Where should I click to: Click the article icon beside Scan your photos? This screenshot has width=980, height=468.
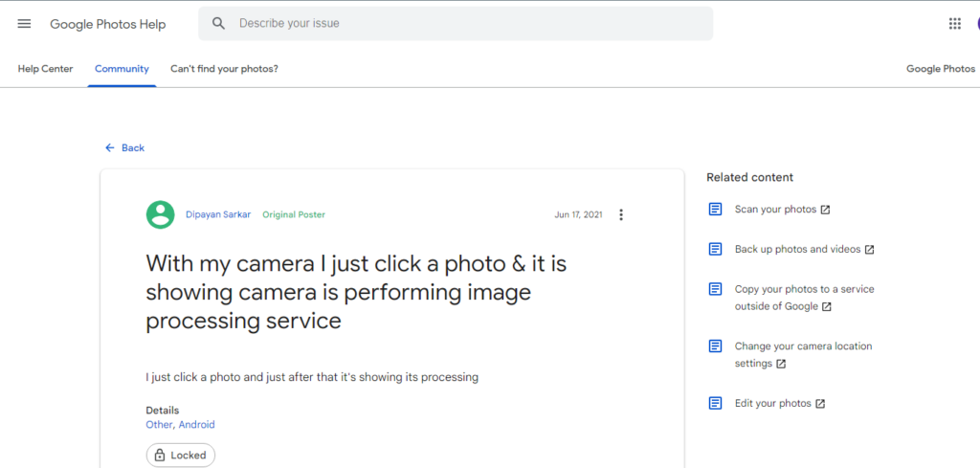point(715,209)
